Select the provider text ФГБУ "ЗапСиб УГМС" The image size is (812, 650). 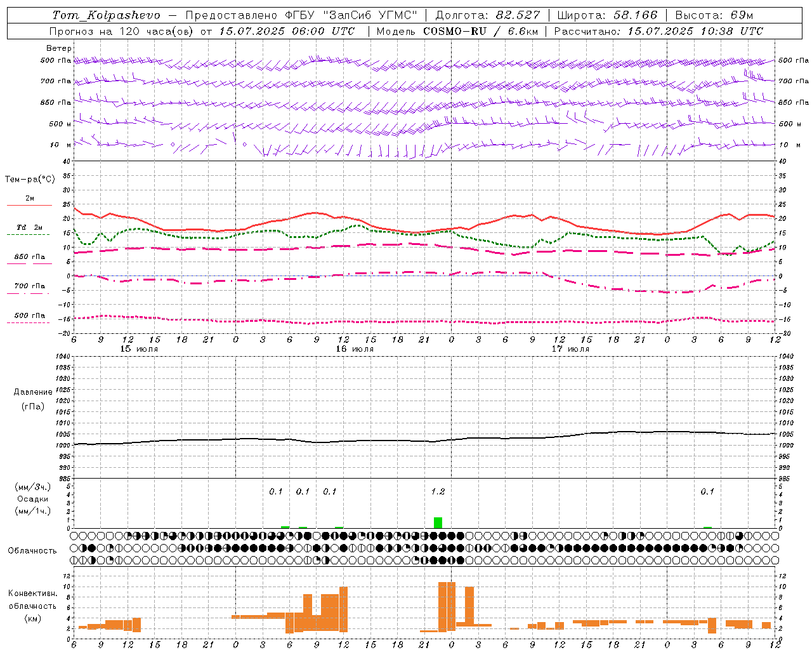click(x=353, y=15)
